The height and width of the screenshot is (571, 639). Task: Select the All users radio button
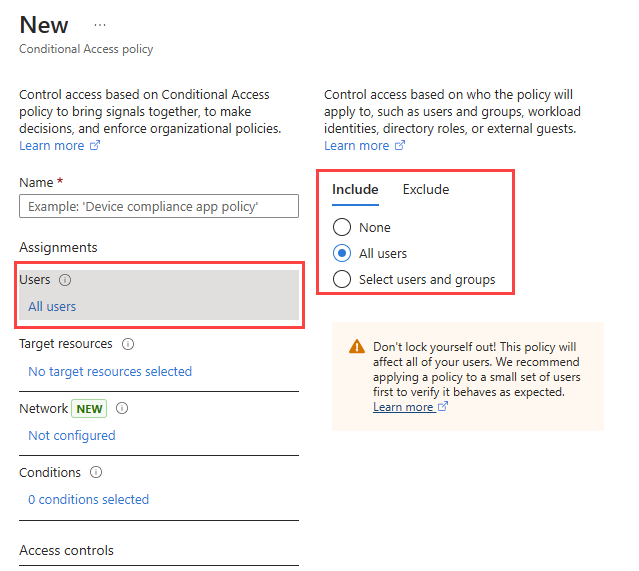(x=342, y=253)
